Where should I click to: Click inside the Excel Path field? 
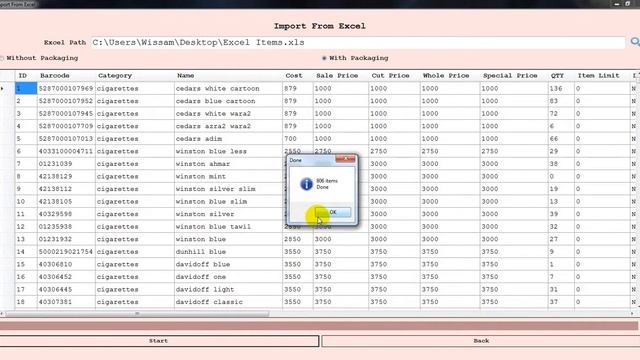(x=358, y=42)
